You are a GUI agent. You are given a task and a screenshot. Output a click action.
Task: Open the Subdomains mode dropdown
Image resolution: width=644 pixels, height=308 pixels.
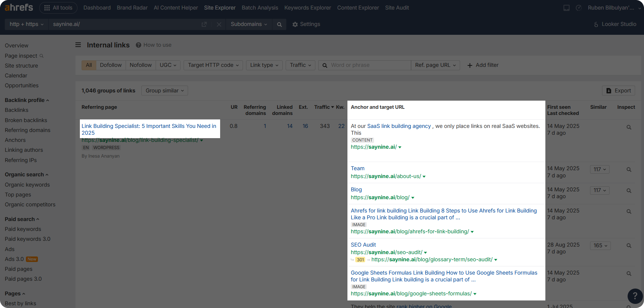tap(249, 24)
